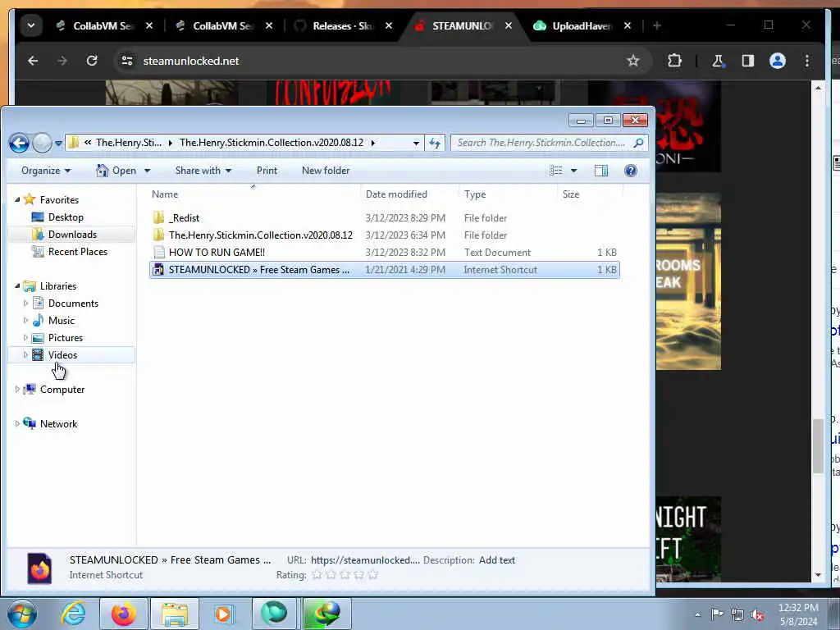Viewport: 840px width, 630px height.
Task: Open Windows Media Player from taskbar
Action: point(223,614)
